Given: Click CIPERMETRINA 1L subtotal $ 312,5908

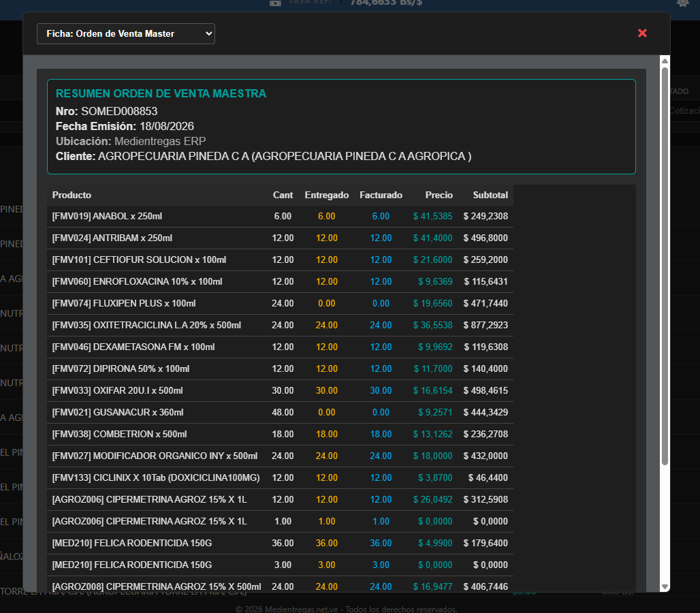Looking at the screenshot, I should (x=486, y=500).
